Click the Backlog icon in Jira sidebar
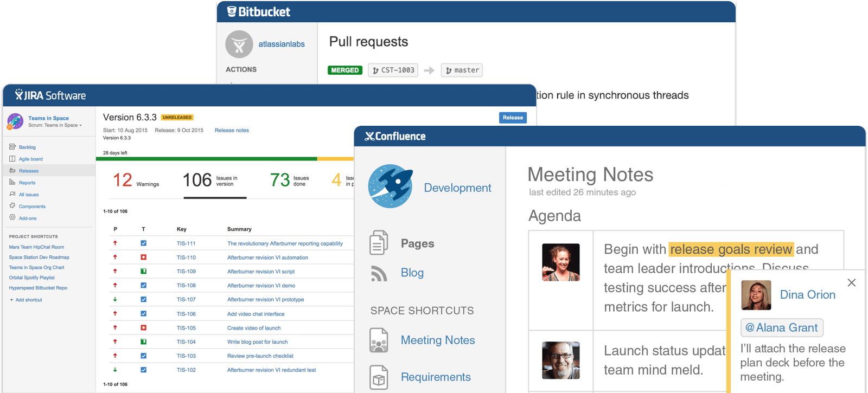This screenshot has height=393, width=868. click(x=12, y=147)
